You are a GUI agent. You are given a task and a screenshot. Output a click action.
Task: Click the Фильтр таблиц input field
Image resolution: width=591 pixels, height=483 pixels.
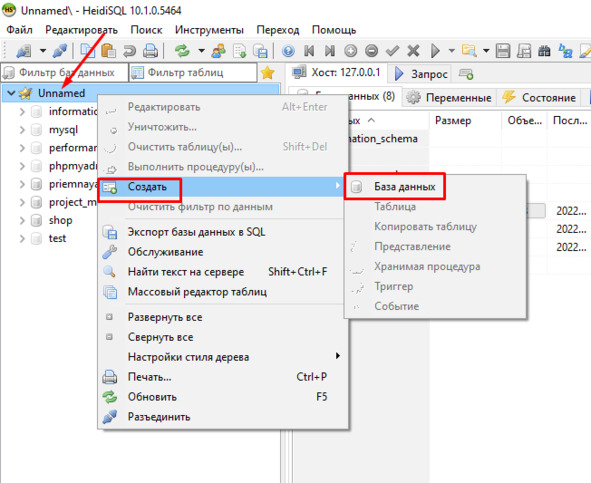193,72
